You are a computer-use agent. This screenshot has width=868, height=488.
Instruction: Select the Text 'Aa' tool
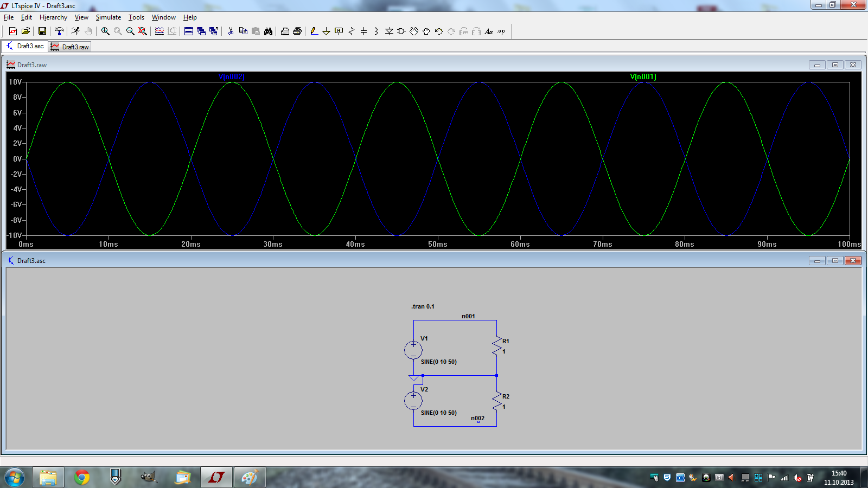[x=489, y=31]
